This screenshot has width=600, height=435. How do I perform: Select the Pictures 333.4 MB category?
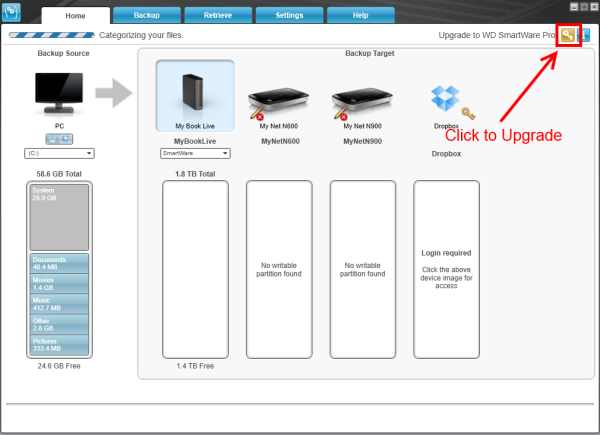pos(59,345)
